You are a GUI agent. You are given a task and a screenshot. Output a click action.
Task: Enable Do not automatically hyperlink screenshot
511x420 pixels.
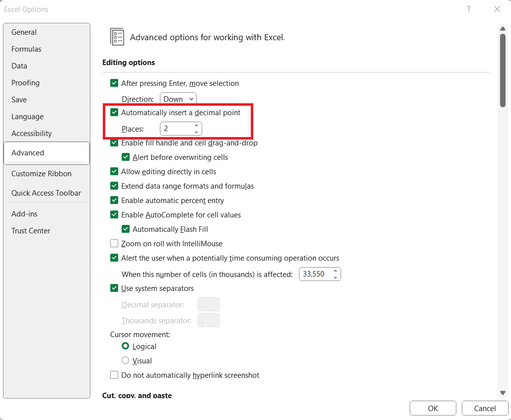[114, 375]
